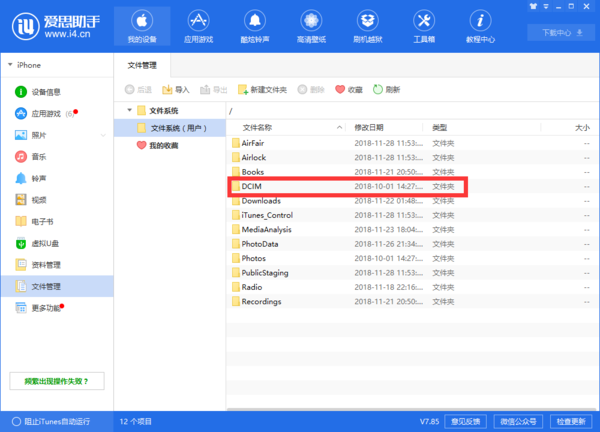
Task: Open the 酷炫铃声 ringtones section
Action: point(255,26)
